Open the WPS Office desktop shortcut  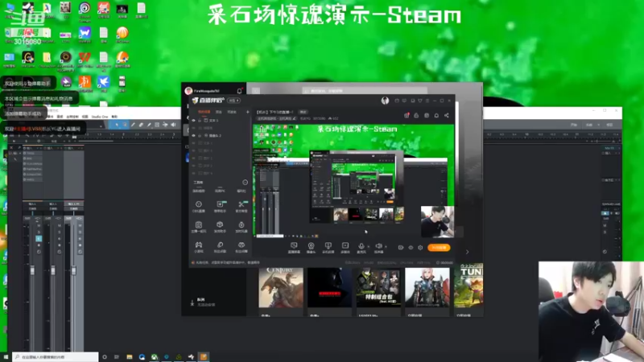[85, 59]
